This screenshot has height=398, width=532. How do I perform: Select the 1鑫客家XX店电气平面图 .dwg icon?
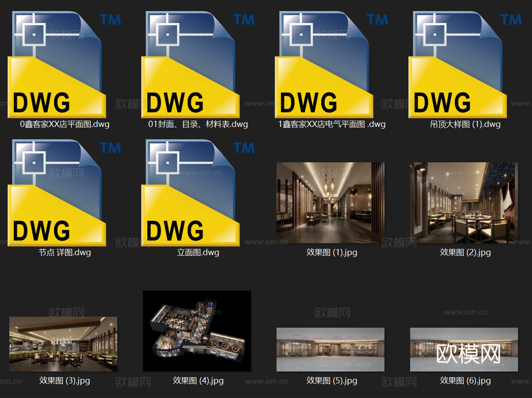324,64
